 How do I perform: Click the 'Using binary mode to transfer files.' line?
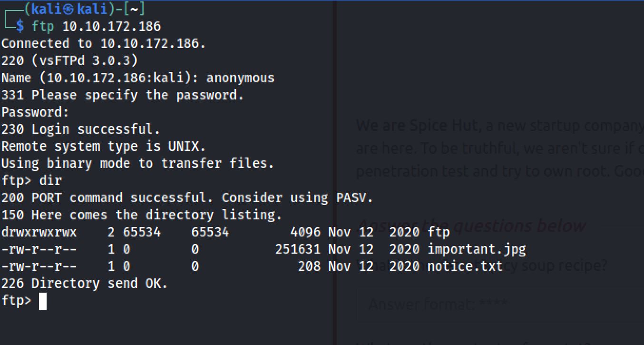tap(137, 164)
